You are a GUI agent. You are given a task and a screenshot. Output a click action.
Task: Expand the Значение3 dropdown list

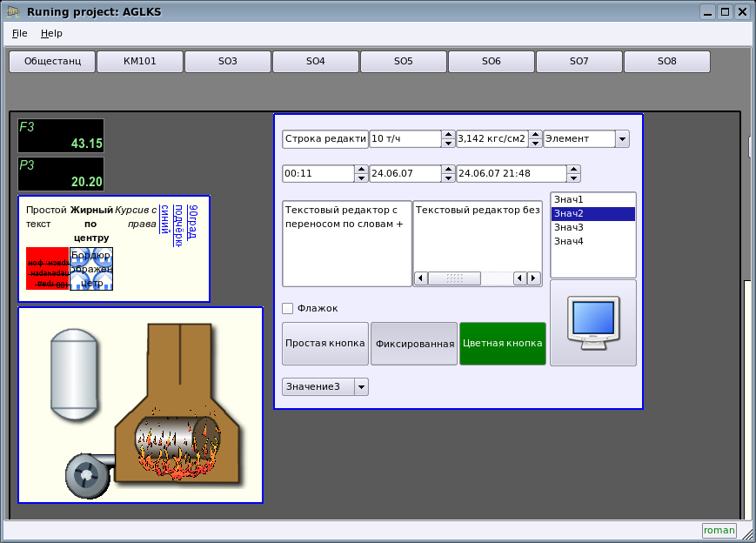point(361,386)
